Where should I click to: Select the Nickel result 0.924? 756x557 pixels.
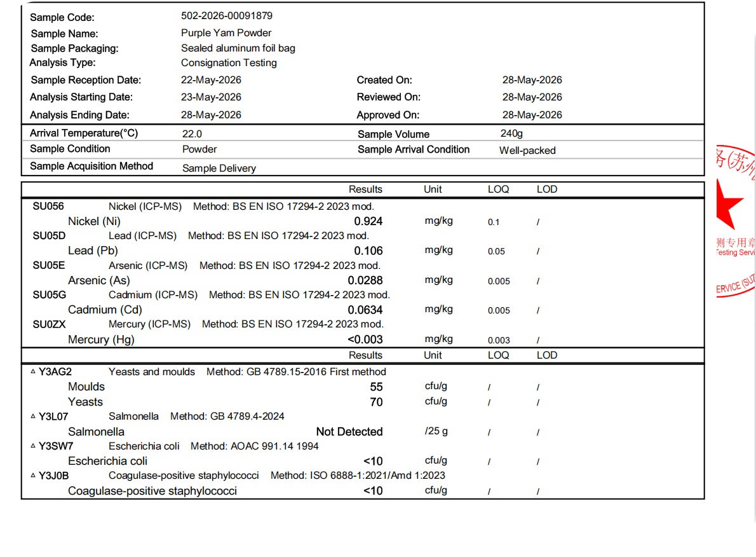tap(368, 221)
